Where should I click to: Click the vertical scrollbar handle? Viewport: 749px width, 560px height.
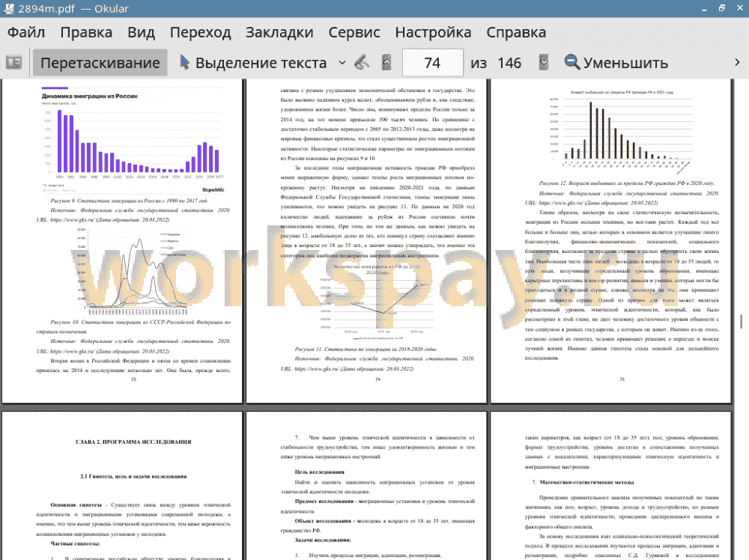coord(741,321)
